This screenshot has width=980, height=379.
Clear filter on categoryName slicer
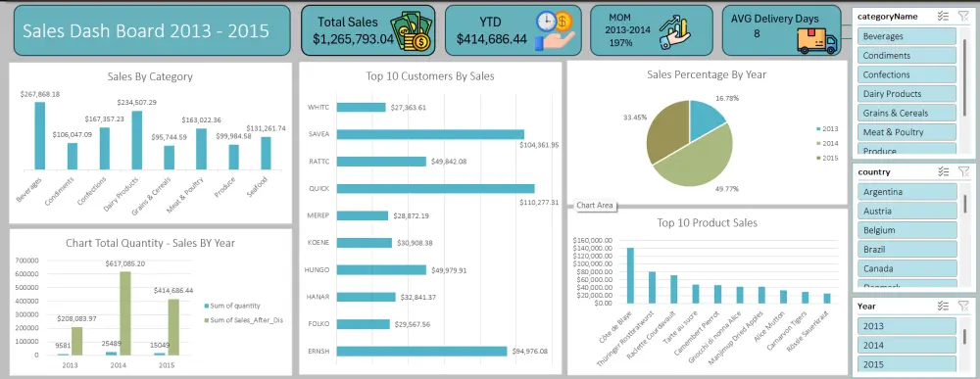[x=963, y=17]
